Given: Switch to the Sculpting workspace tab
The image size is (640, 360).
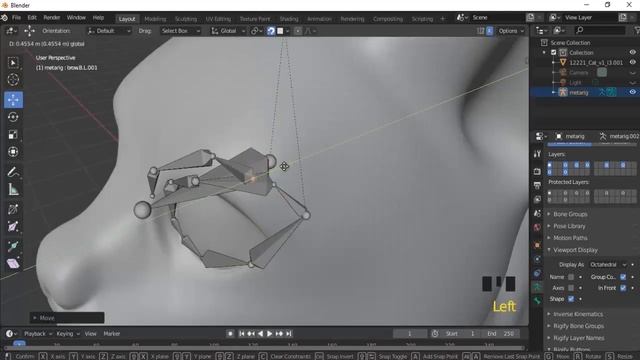Looking at the screenshot, I should click(186, 19).
